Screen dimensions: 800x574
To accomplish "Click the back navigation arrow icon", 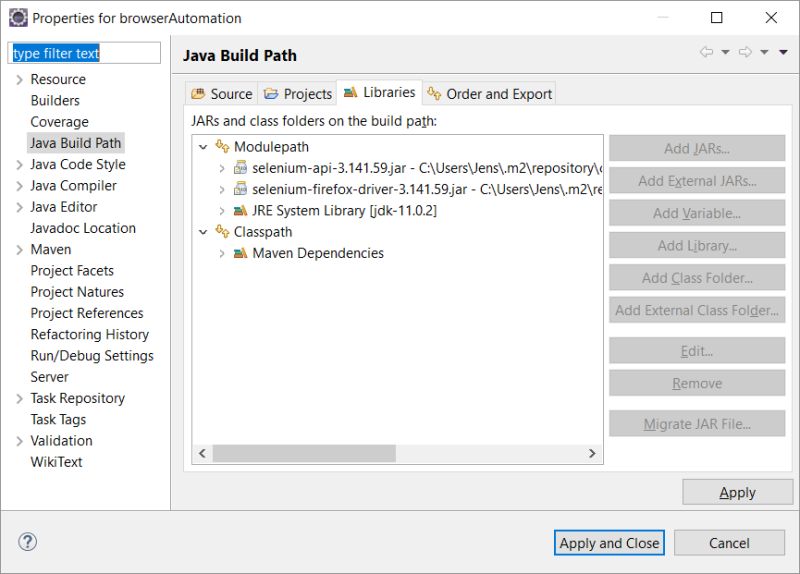I will click(x=707, y=52).
